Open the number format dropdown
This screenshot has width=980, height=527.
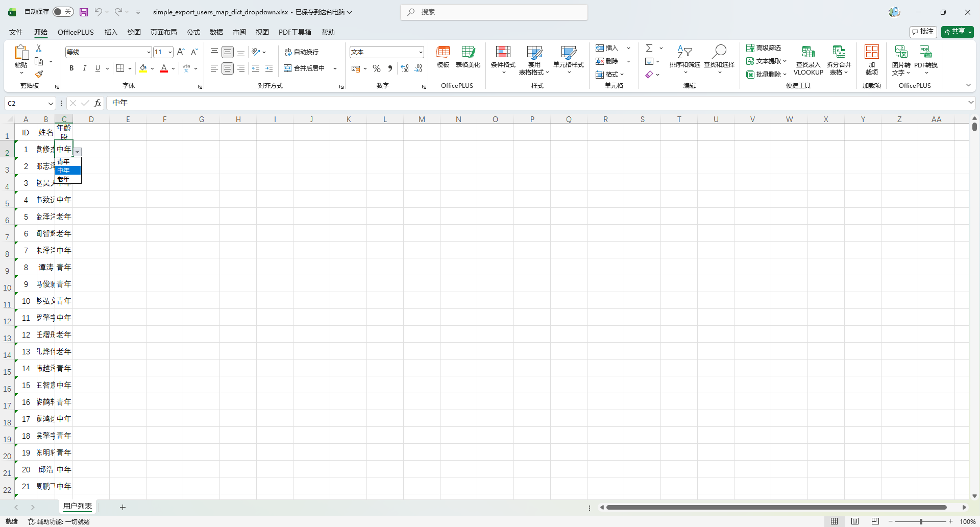[x=421, y=52]
